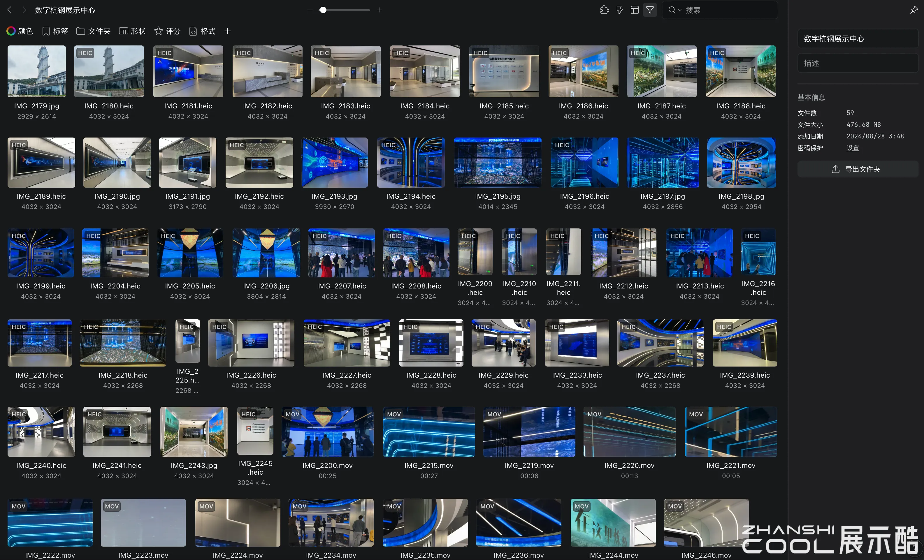Select thumbnail IMG_2216.heic
The height and width of the screenshot is (560, 924).
[x=758, y=252]
